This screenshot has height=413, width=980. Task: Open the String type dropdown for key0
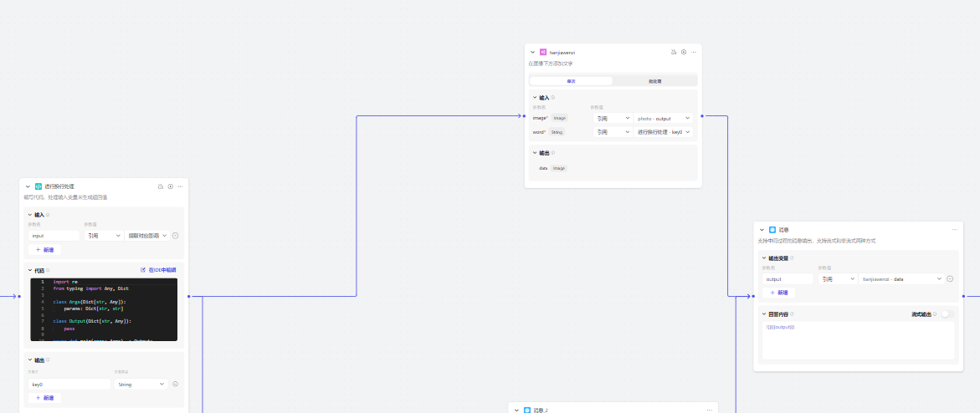pos(141,385)
